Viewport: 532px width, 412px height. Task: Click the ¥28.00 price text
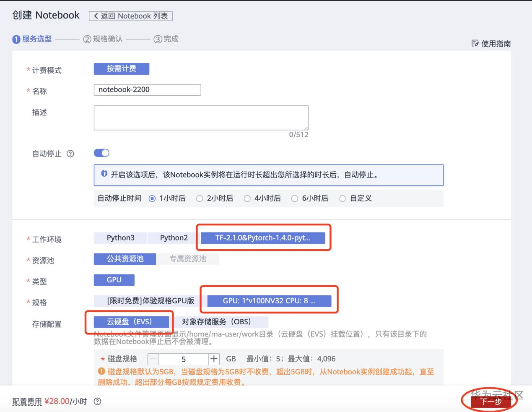click(x=57, y=402)
